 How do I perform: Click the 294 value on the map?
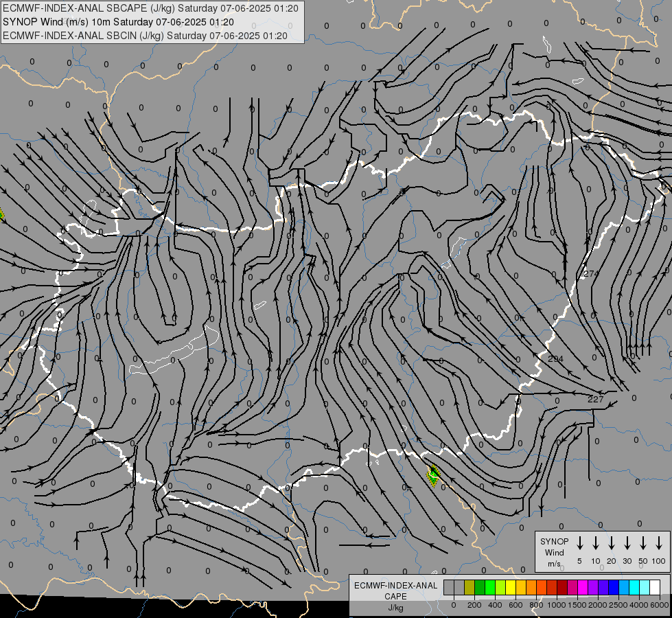coord(555,359)
